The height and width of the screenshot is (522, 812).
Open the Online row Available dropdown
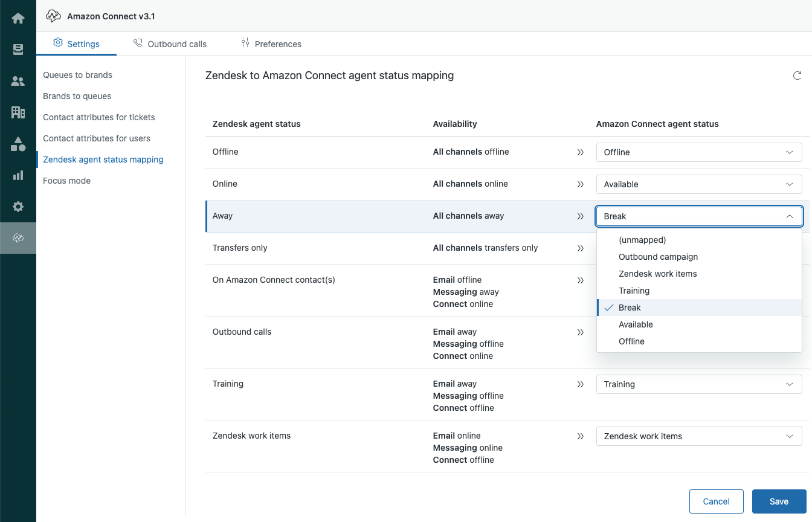pyautogui.click(x=699, y=184)
